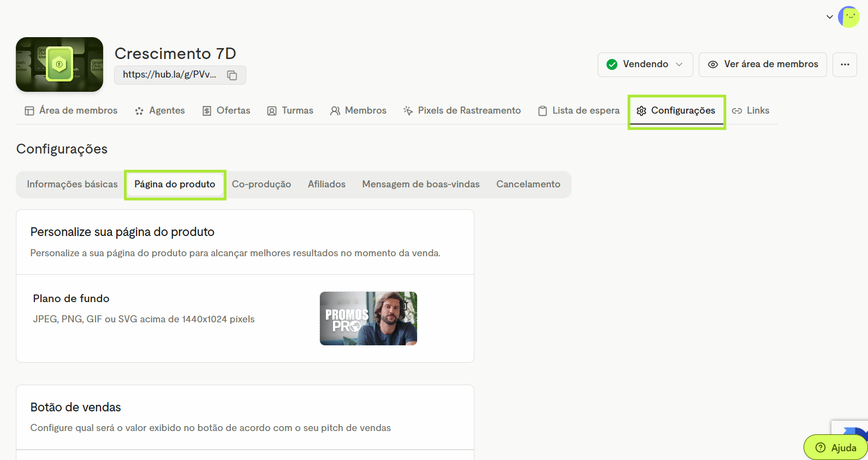The width and height of the screenshot is (868, 460).
Task: Go to the Cancelamento sub-tab
Action: coord(528,184)
